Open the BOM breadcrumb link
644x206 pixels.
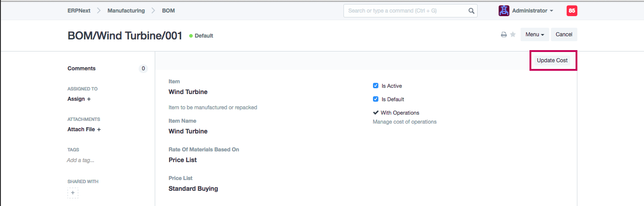(168, 11)
